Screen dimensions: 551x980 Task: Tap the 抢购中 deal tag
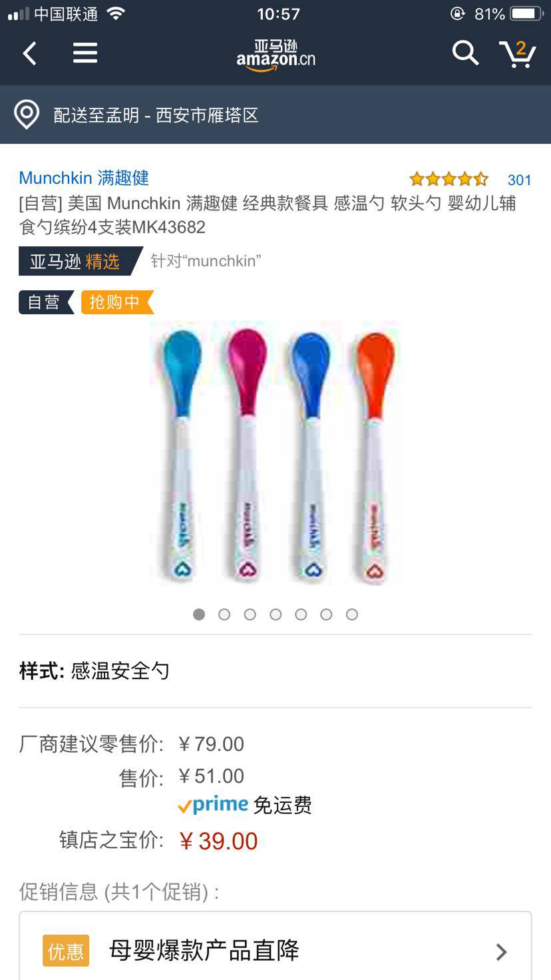point(117,302)
